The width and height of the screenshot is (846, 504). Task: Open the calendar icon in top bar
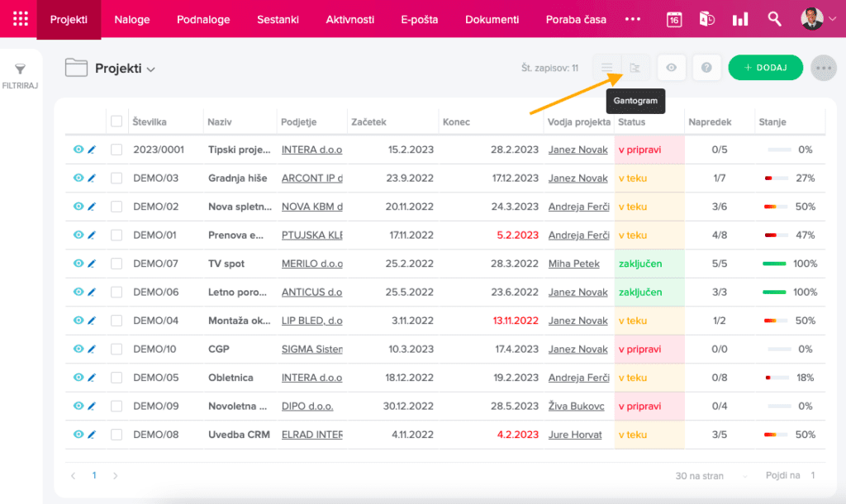[x=674, y=19]
